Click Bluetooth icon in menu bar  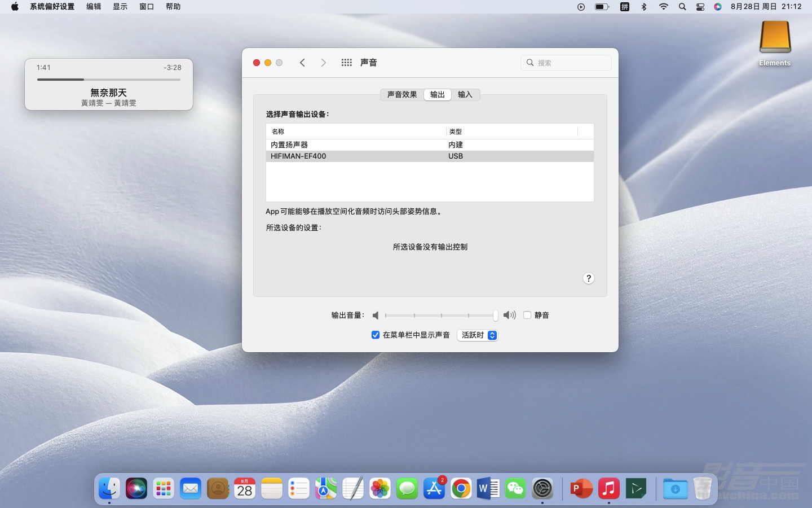(x=644, y=7)
